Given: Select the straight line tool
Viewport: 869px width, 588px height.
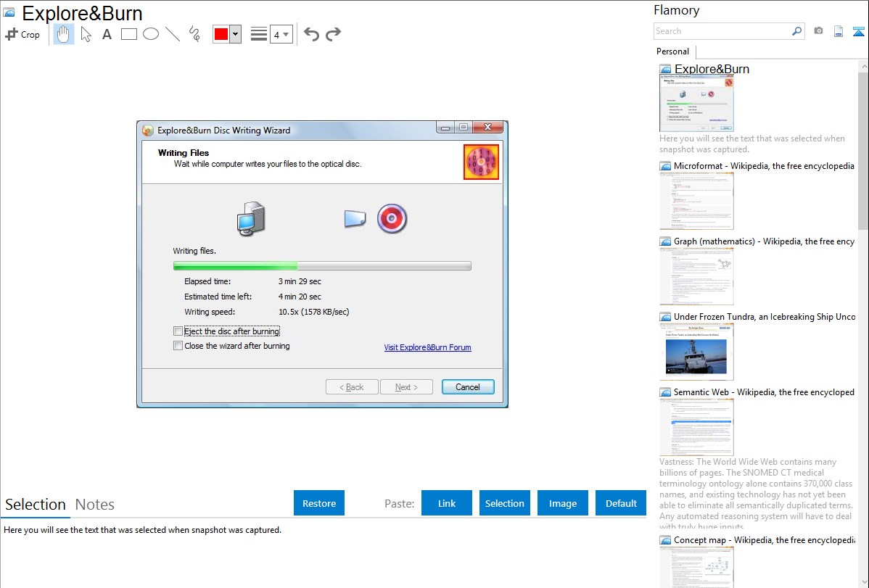Looking at the screenshot, I should (172, 34).
